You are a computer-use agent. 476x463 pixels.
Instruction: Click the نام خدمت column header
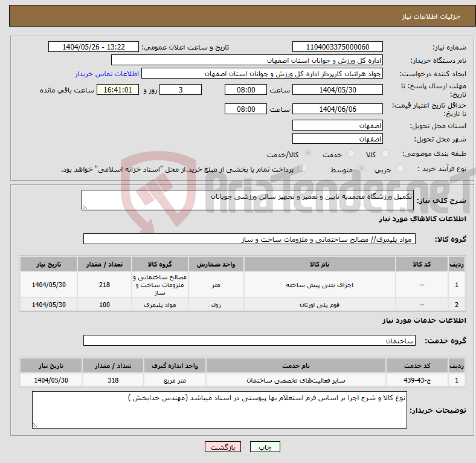(295, 366)
